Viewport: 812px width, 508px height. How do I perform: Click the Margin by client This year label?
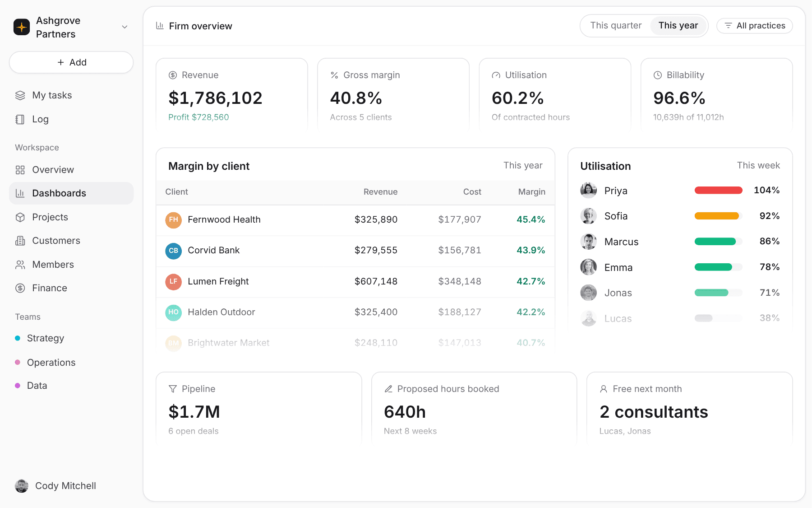pyautogui.click(x=523, y=166)
